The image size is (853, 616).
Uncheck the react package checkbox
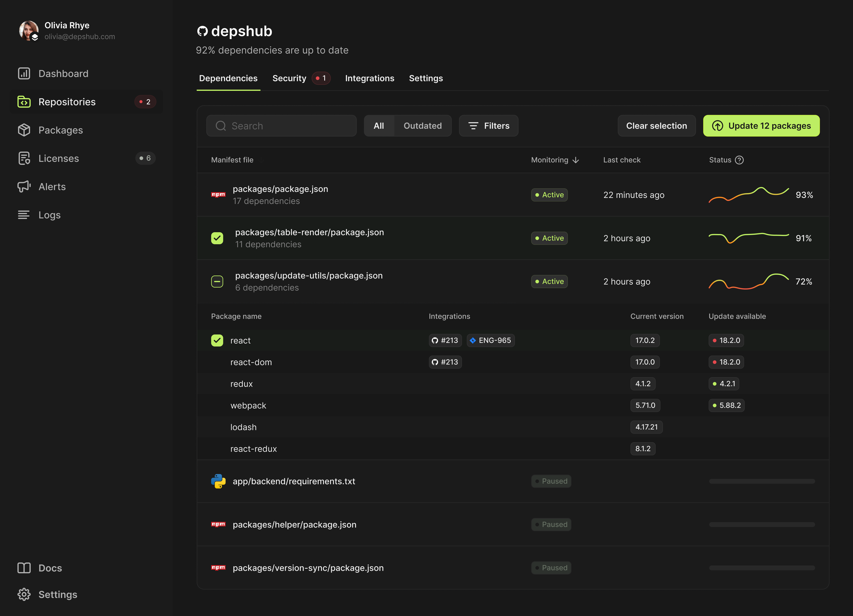[x=217, y=340]
